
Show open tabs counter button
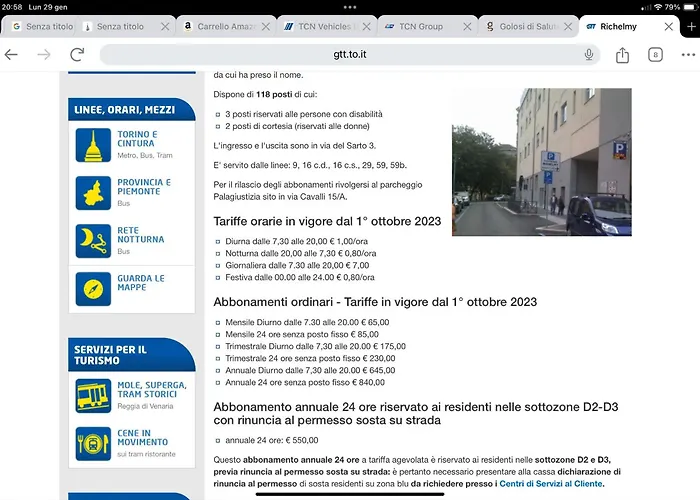point(655,54)
